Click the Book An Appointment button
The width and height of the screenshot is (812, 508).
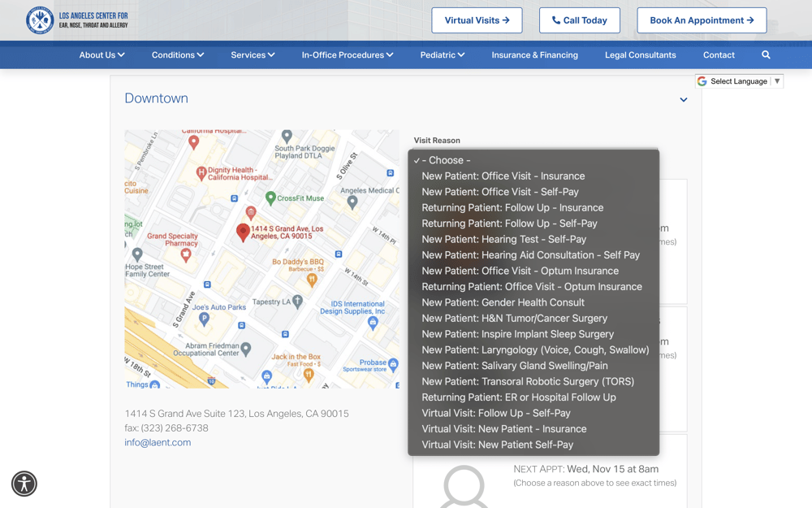coord(702,20)
